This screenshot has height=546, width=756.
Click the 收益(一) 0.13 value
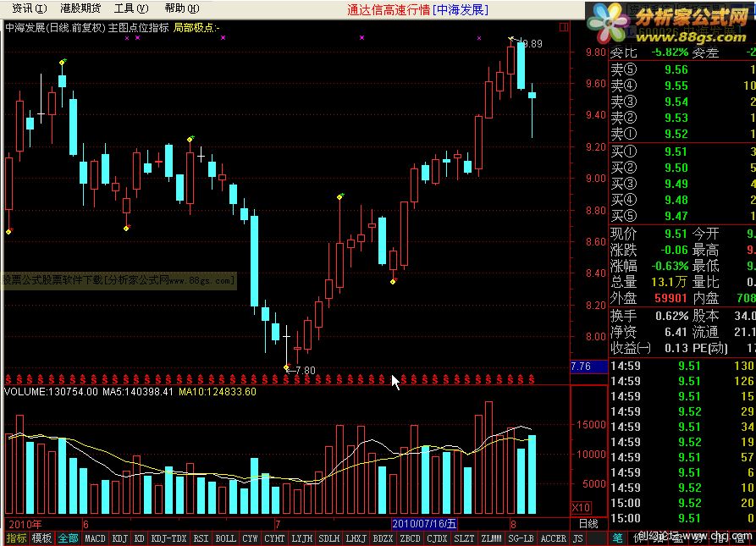[675, 348]
